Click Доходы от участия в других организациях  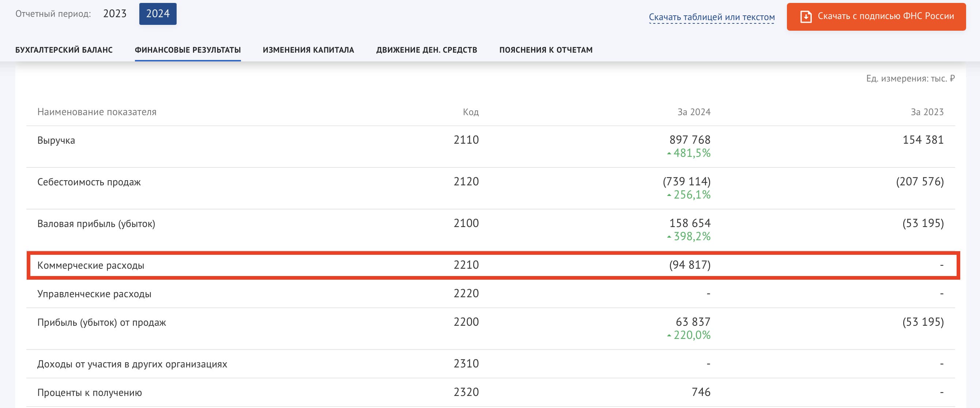coord(132,364)
